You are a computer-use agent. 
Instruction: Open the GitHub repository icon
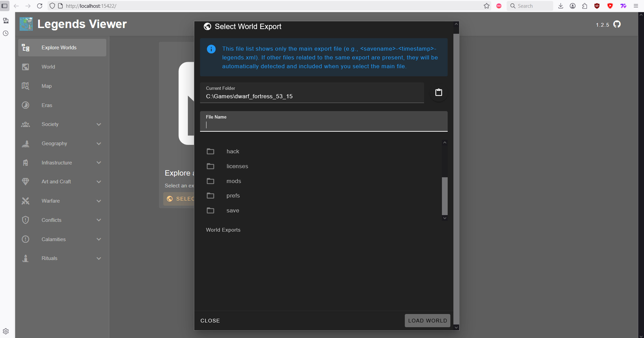click(x=617, y=24)
